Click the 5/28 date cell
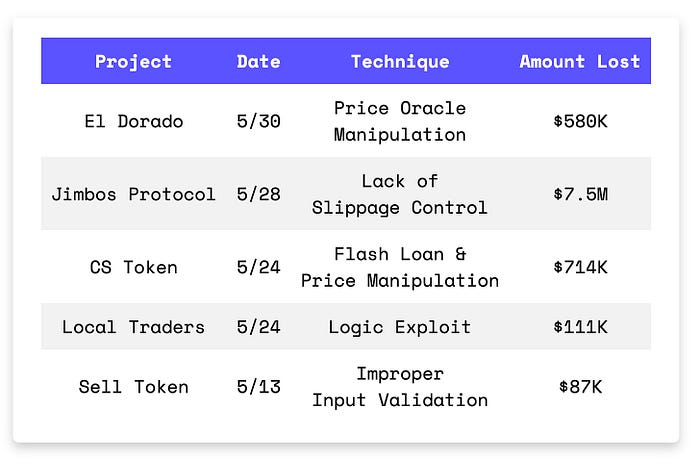700x463 pixels. pos(258,194)
